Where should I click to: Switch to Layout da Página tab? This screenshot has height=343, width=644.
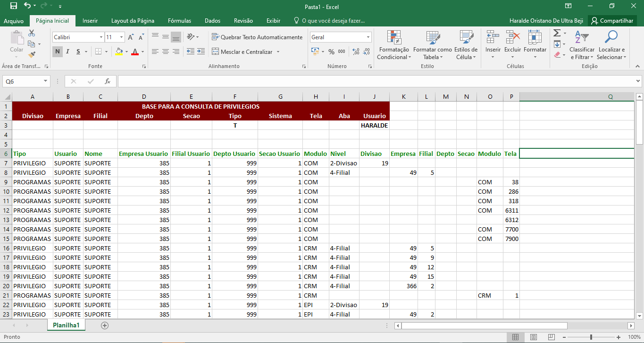pyautogui.click(x=133, y=21)
